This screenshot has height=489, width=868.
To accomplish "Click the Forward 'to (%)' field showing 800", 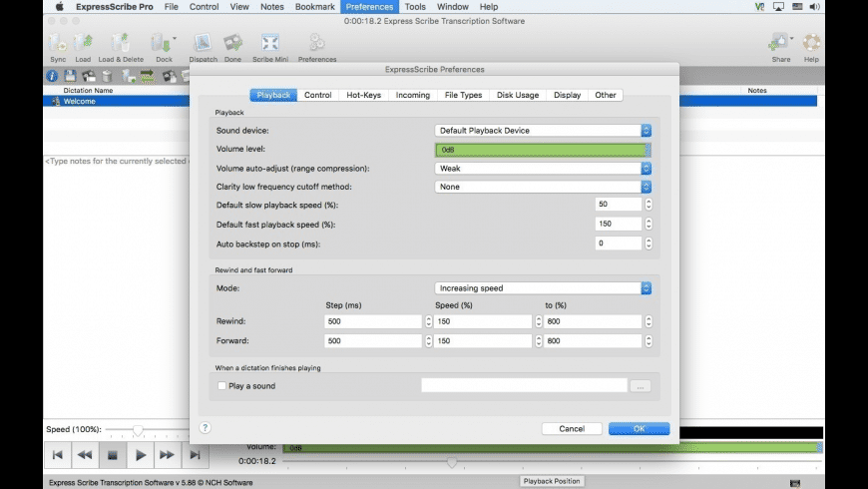I will (593, 340).
